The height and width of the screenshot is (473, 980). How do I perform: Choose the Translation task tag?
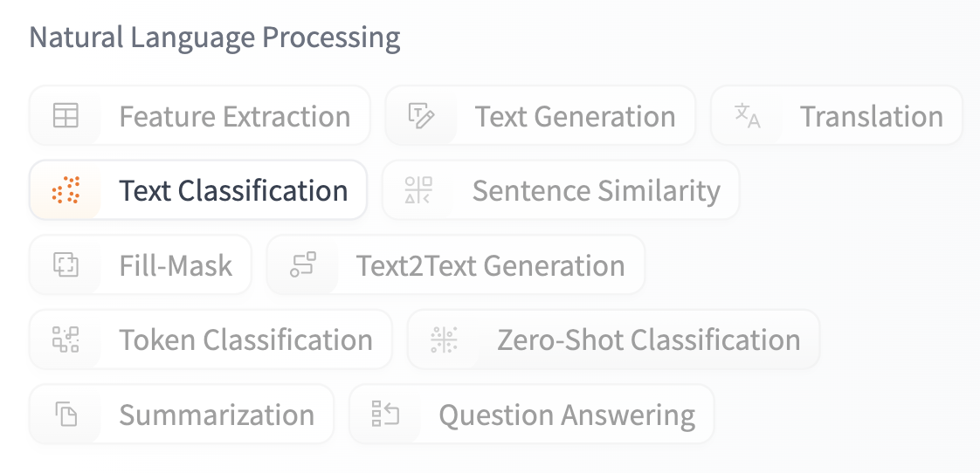[871, 116]
